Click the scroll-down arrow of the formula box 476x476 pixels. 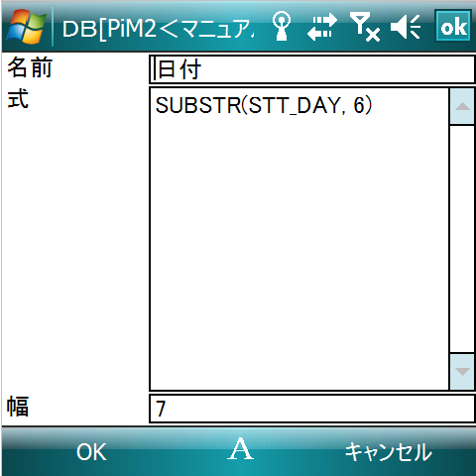pos(462,372)
